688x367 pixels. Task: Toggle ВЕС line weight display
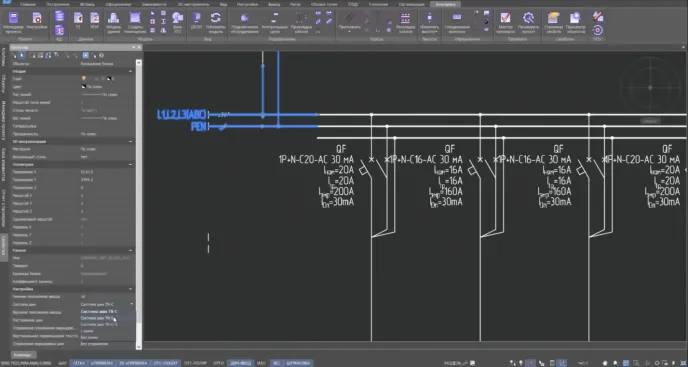(276, 363)
